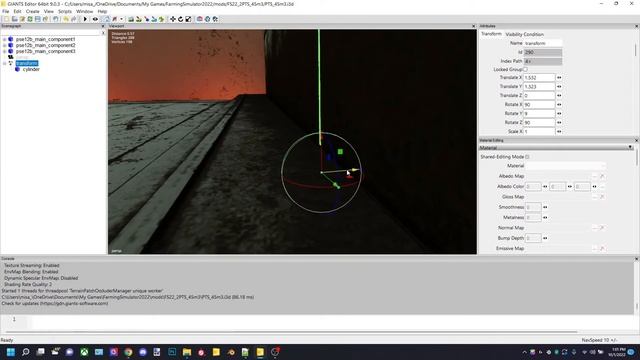
Task: Select pse12b_main_component2 in scenegraph
Action: coord(45,45)
